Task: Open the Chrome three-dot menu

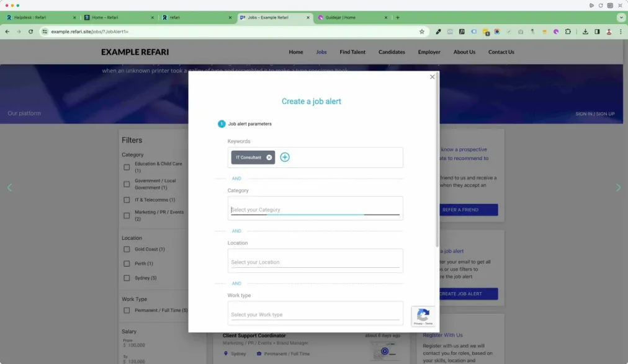Action: 621,32
